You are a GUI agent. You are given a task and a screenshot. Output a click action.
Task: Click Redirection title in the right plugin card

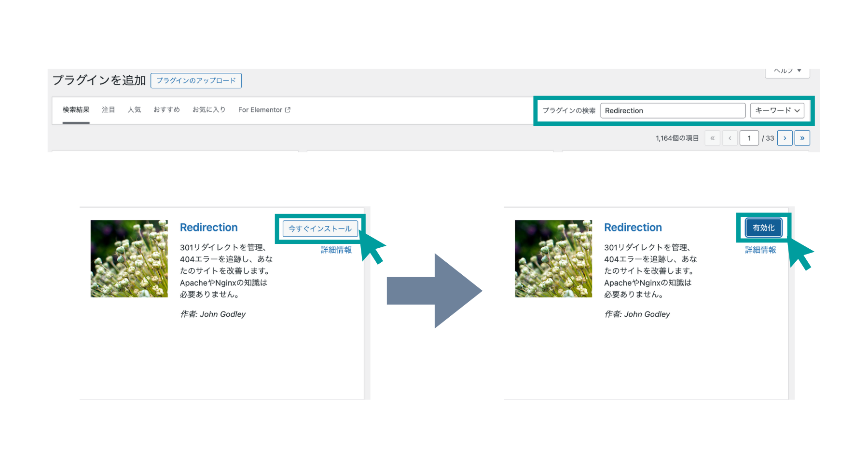(633, 228)
